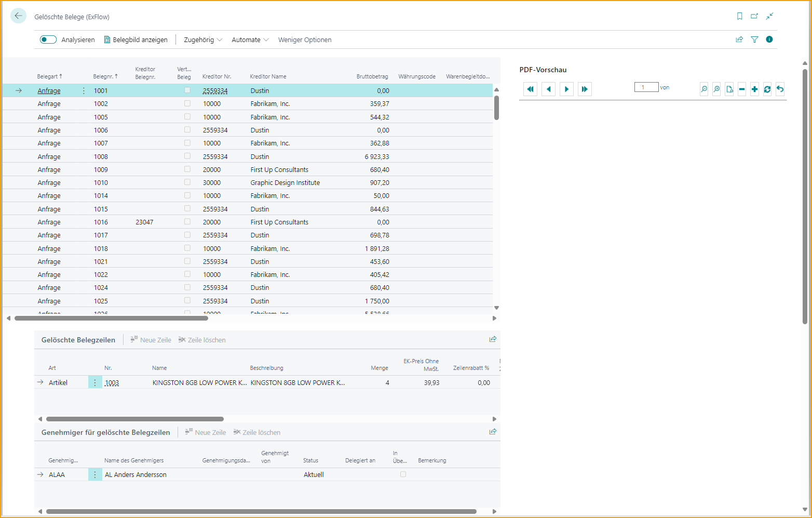Go to next PDF page
The height and width of the screenshot is (518, 812).
[566, 89]
